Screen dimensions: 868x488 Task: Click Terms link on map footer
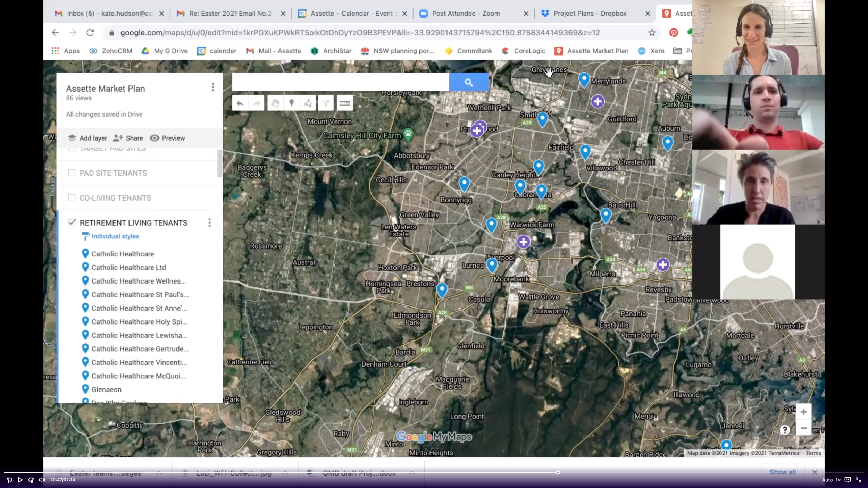point(813,453)
